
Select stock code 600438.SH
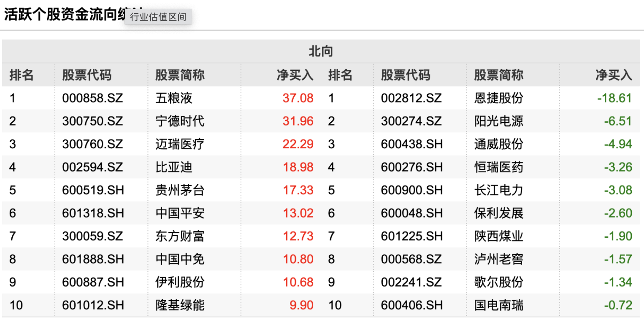click(412, 144)
